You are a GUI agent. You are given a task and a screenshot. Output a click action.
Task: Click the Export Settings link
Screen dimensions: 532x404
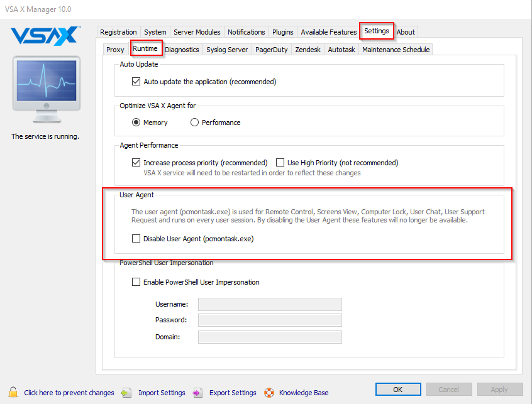233,393
